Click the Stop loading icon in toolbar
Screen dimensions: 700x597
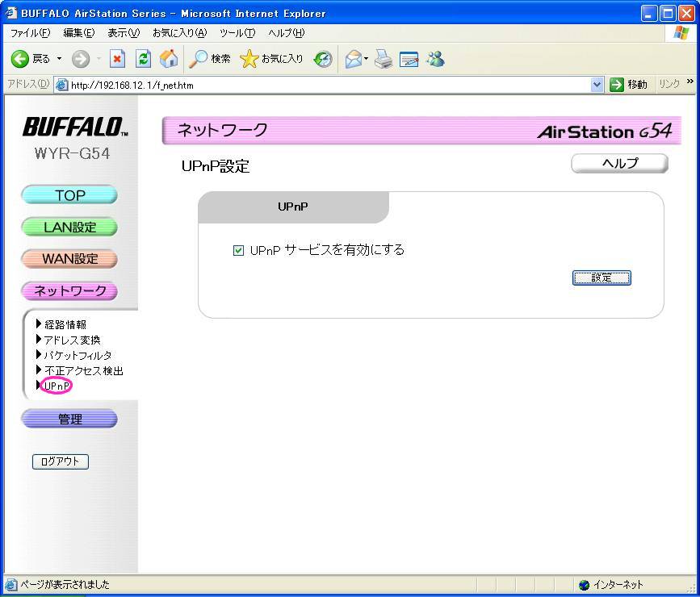116,59
